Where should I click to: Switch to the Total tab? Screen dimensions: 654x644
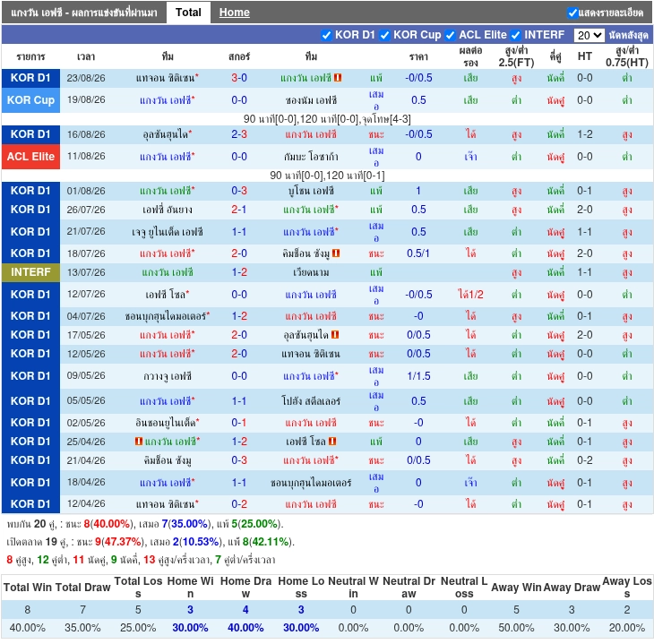pos(188,13)
